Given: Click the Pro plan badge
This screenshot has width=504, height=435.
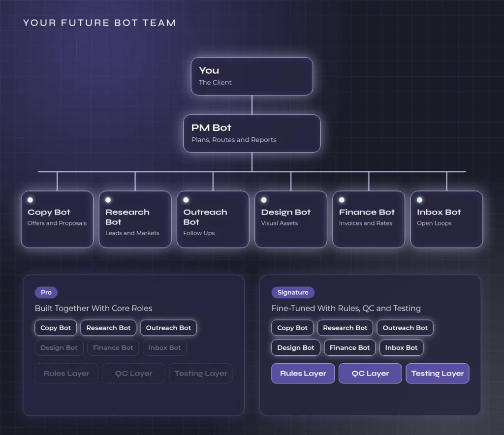Looking at the screenshot, I should tap(46, 292).
